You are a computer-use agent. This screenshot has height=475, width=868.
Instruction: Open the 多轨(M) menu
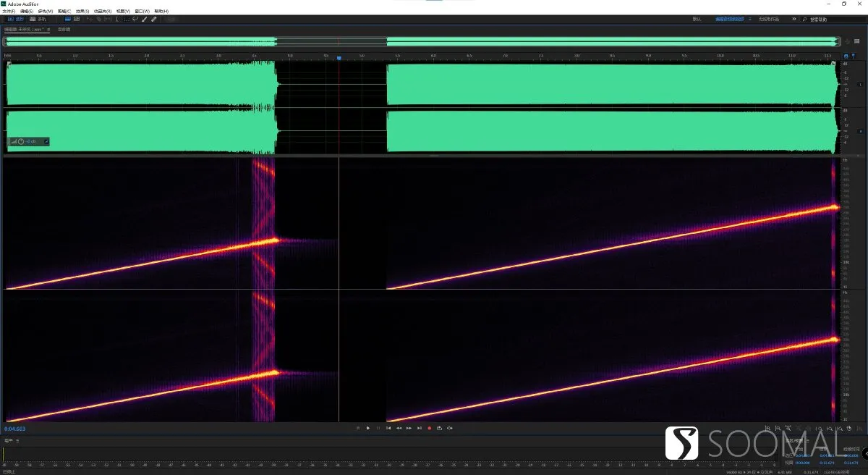tap(46, 12)
